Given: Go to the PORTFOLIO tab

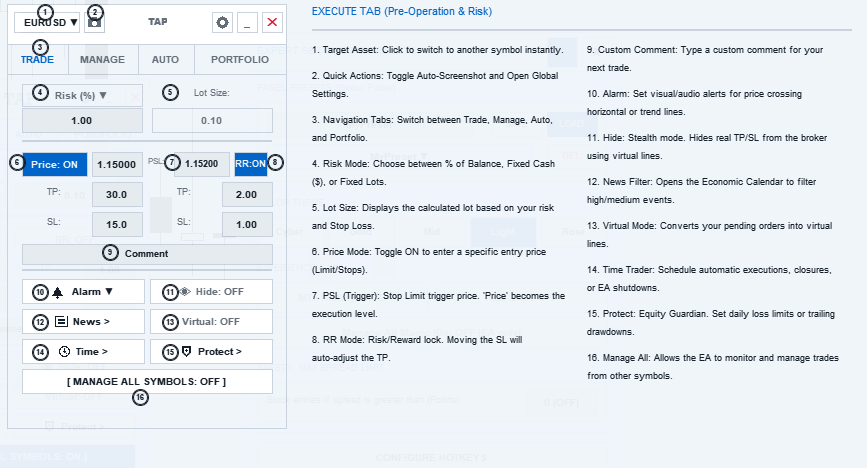Looking at the screenshot, I should click(x=240, y=59).
